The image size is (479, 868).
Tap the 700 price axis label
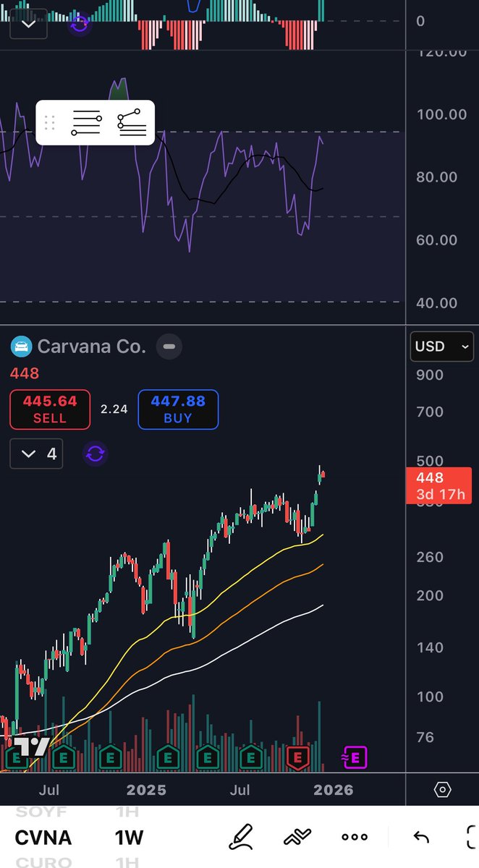[430, 412]
